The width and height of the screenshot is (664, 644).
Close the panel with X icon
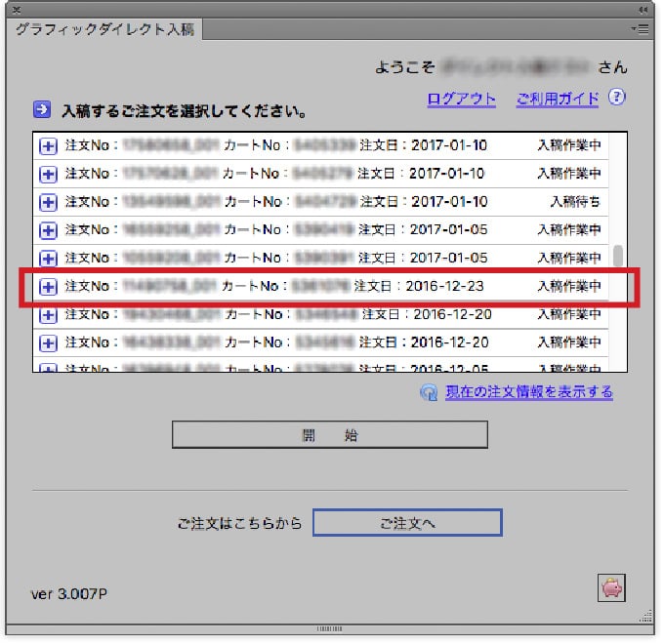pos(17,10)
